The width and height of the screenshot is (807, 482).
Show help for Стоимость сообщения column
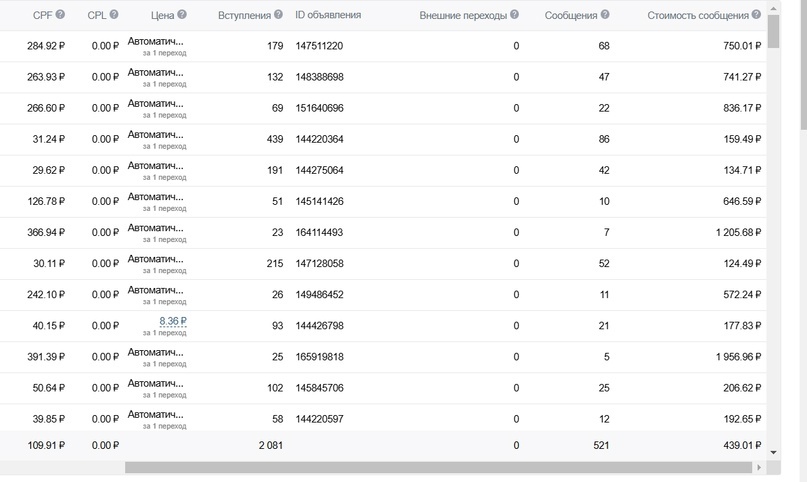(x=756, y=14)
